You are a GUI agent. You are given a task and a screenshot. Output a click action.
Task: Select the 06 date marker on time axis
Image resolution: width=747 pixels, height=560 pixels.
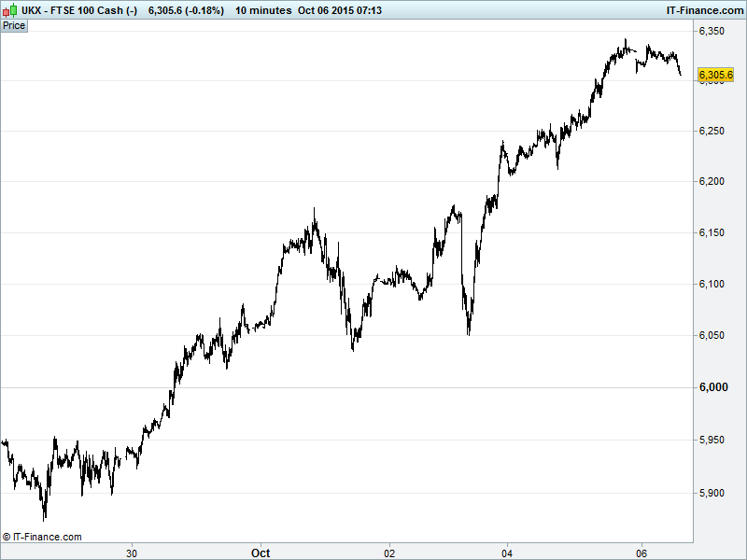(641, 552)
